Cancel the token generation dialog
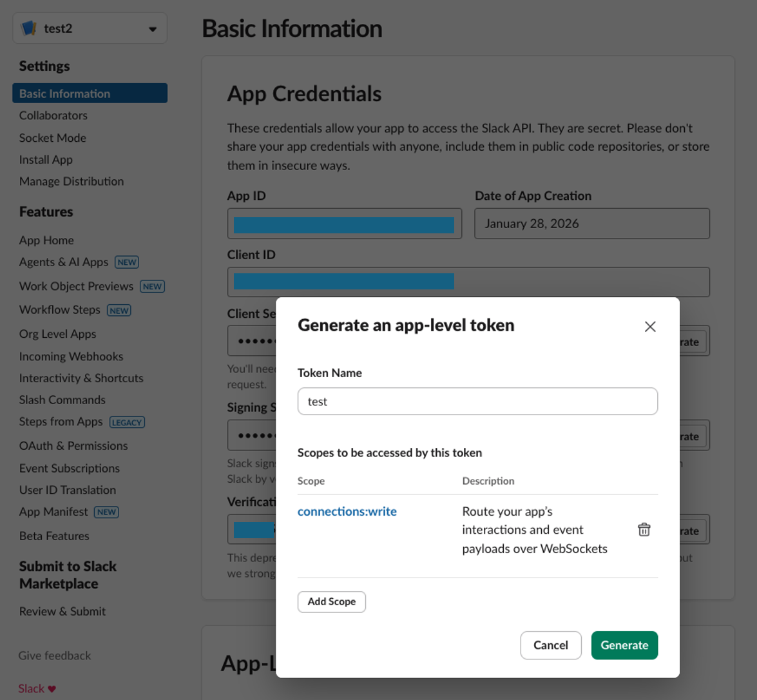Screen dimensions: 757x700 [550, 645]
